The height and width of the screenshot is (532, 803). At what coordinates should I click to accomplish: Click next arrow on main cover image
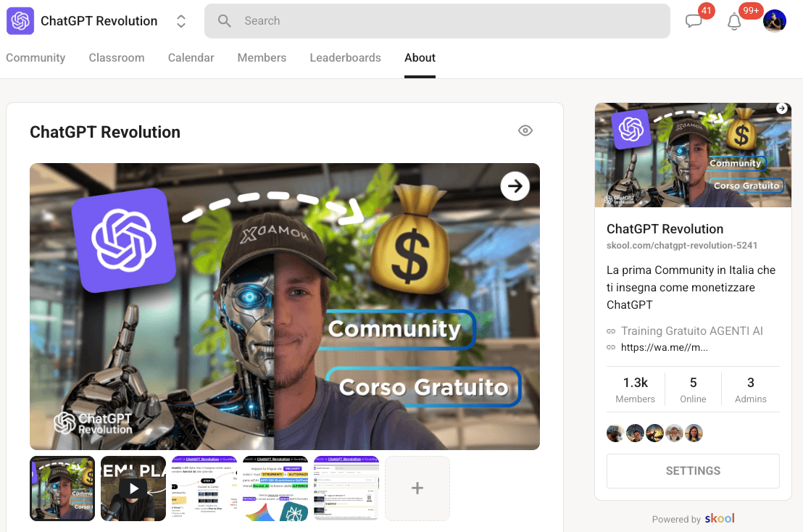coord(515,186)
